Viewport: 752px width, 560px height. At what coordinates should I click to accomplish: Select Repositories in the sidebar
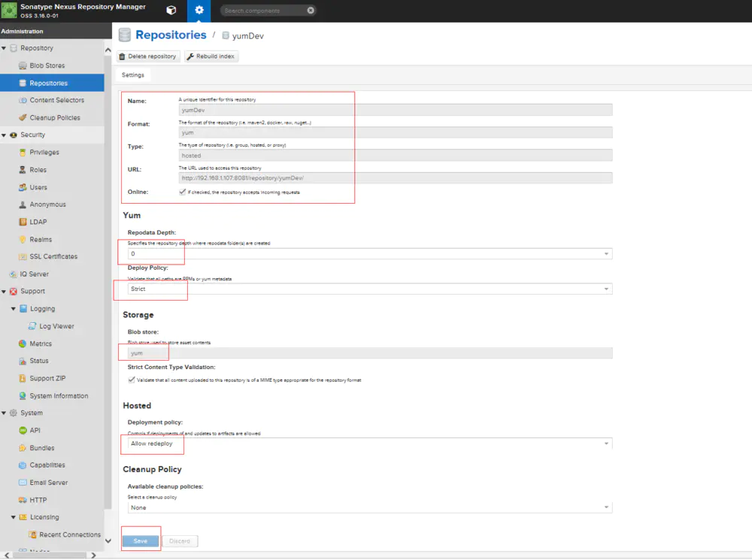[x=52, y=83]
